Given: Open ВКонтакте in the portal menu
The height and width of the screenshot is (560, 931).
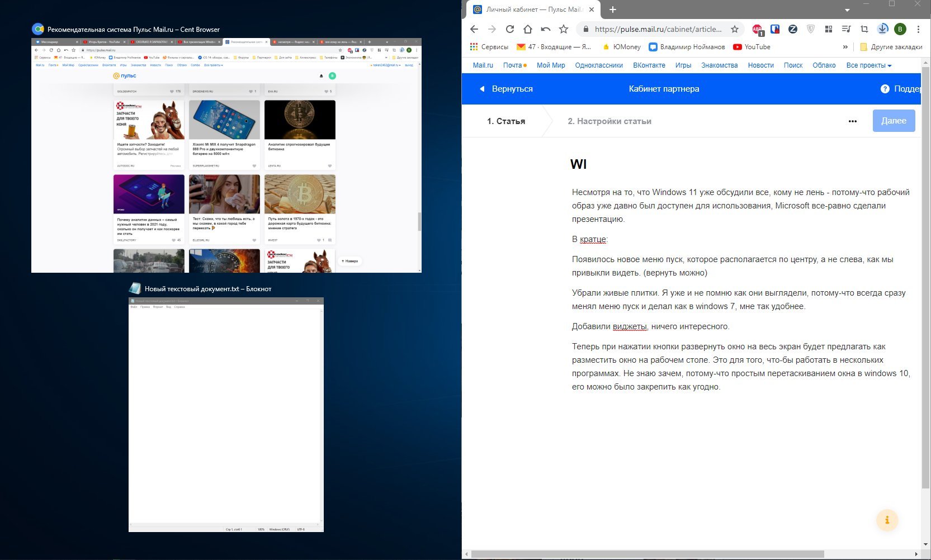Looking at the screenshot, I should (x=649, y=65).
